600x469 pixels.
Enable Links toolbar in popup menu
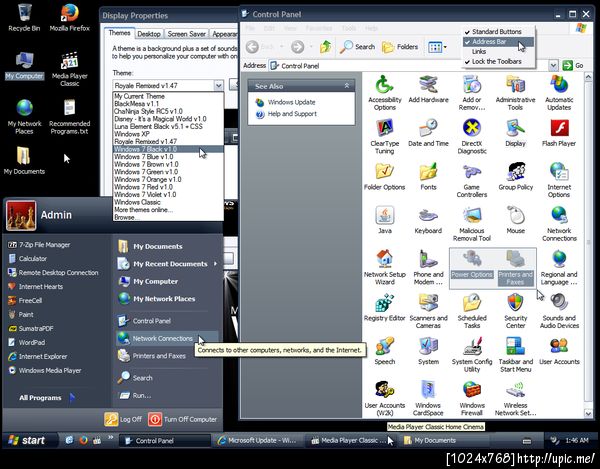pos(479,52)
